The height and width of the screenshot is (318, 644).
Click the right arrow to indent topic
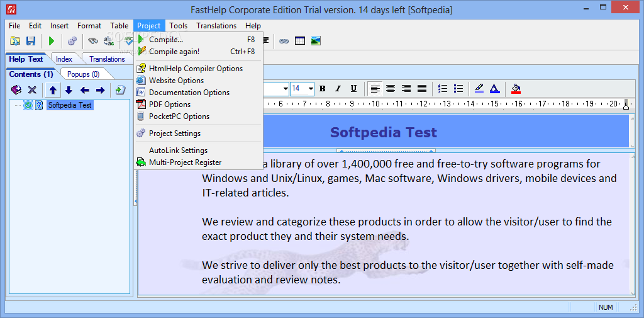point(100,89)
